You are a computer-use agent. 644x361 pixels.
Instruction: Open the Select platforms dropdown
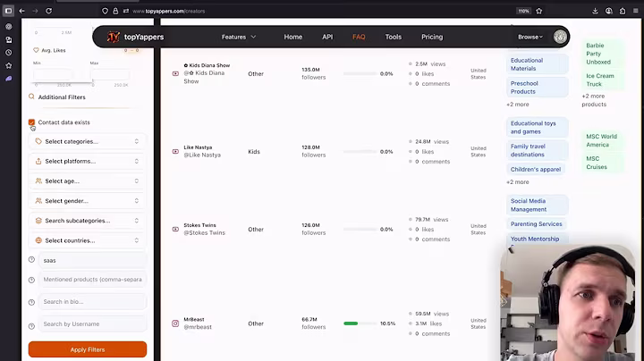pyautogui.click(x=88, y=161)
